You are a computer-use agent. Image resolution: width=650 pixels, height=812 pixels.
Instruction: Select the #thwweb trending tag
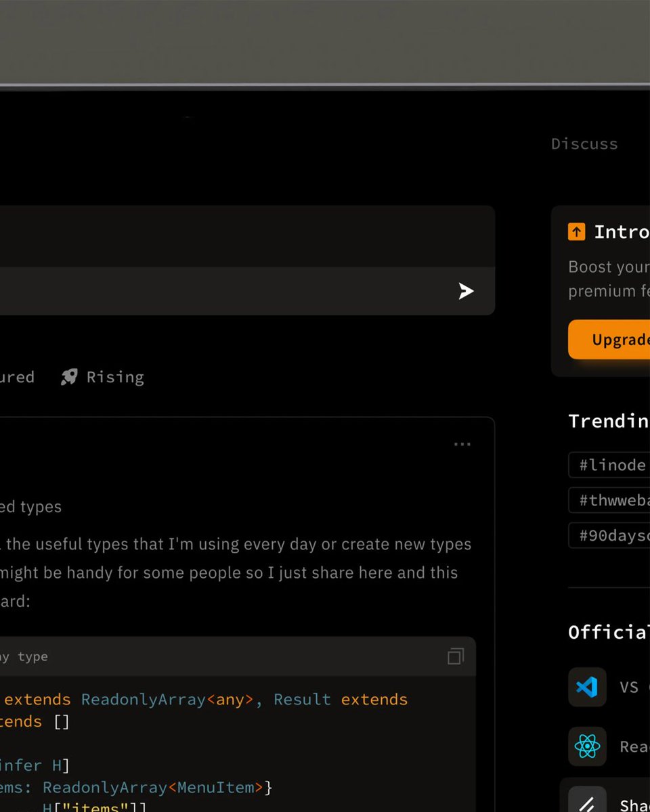click(609, 500)
